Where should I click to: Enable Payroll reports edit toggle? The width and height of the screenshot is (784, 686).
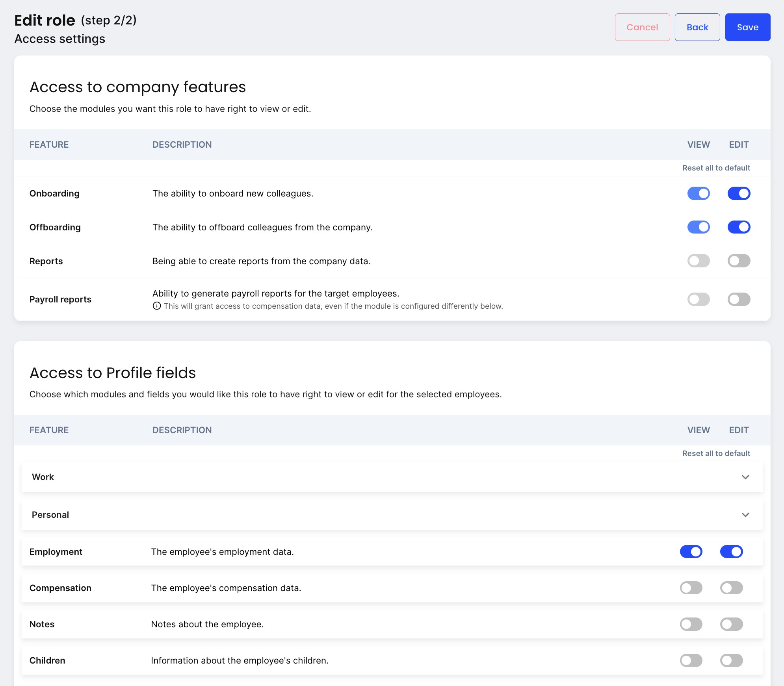click(739, 299)
